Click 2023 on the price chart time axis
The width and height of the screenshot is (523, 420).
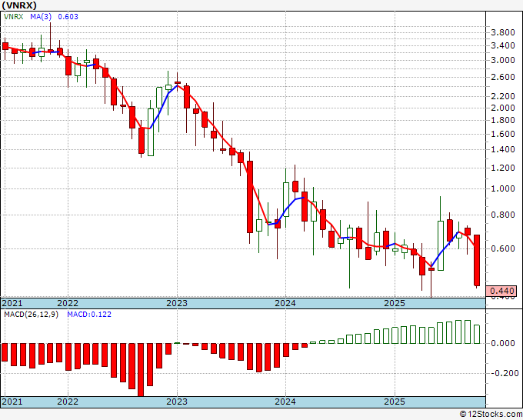pyautogui.click(x=177, y=303)
